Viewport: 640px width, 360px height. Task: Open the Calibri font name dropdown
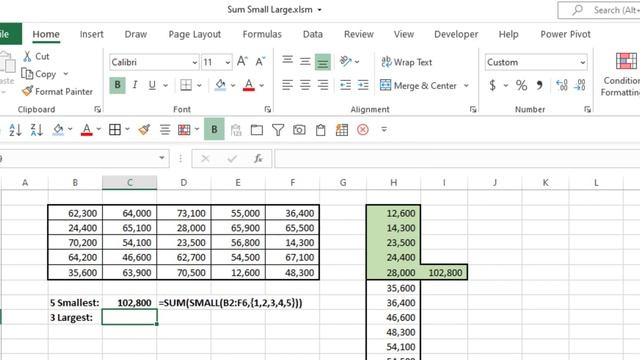tap(195, 62)
